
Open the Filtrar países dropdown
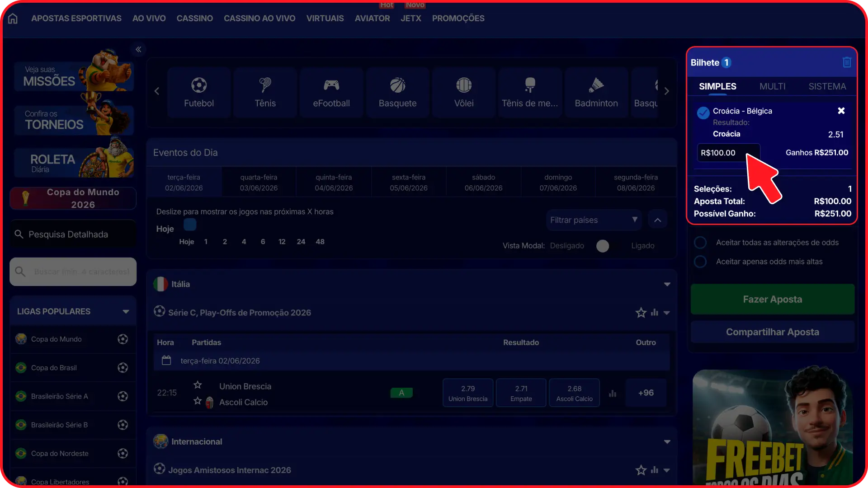click(x=594, y=220)
